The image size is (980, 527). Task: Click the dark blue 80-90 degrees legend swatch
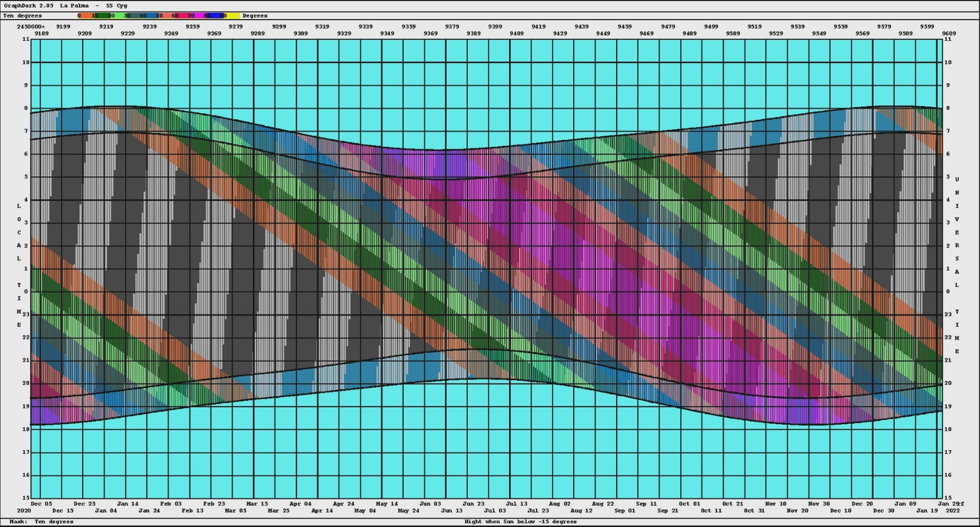pyautogui.click(x=214, y=16)
